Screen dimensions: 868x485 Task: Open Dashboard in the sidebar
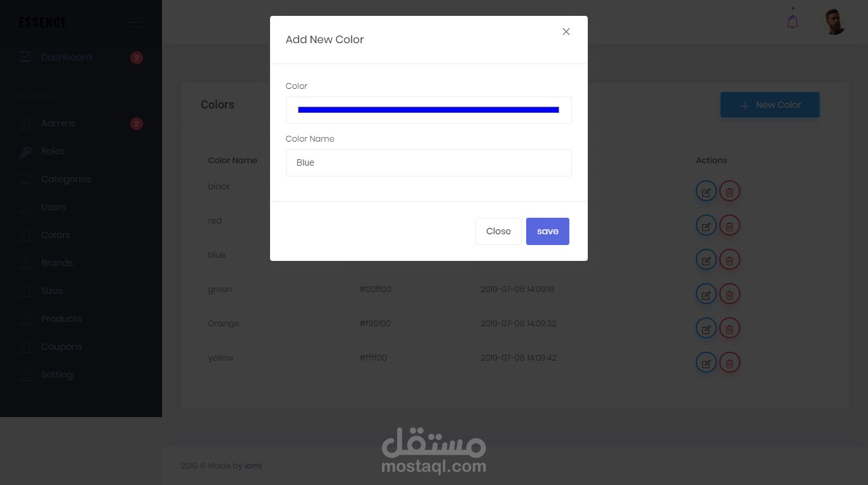[x=66, y=57]
